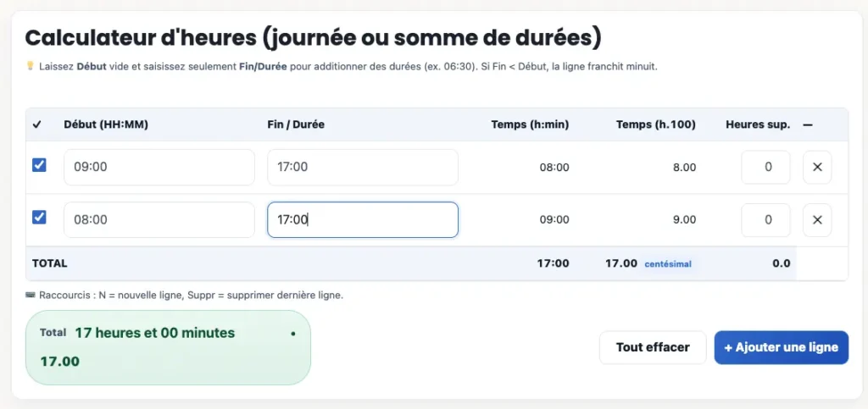Focus the 09:00 start time field
868x409 pixels.
tap(159, 168)
